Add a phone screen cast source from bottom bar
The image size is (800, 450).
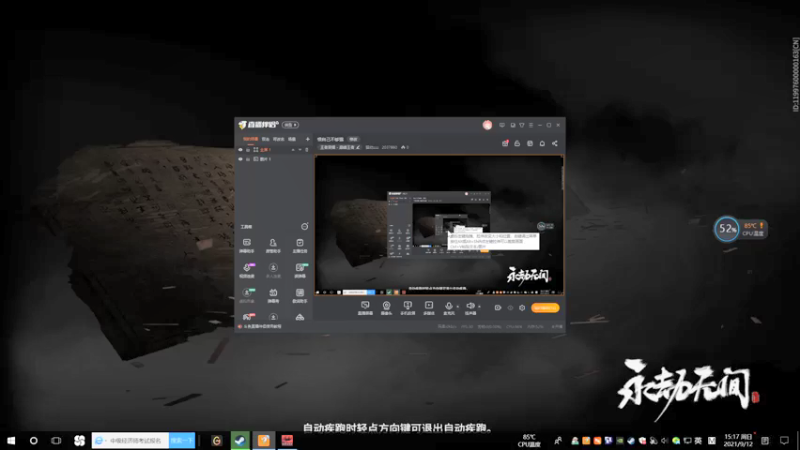[x=408, y=308]
